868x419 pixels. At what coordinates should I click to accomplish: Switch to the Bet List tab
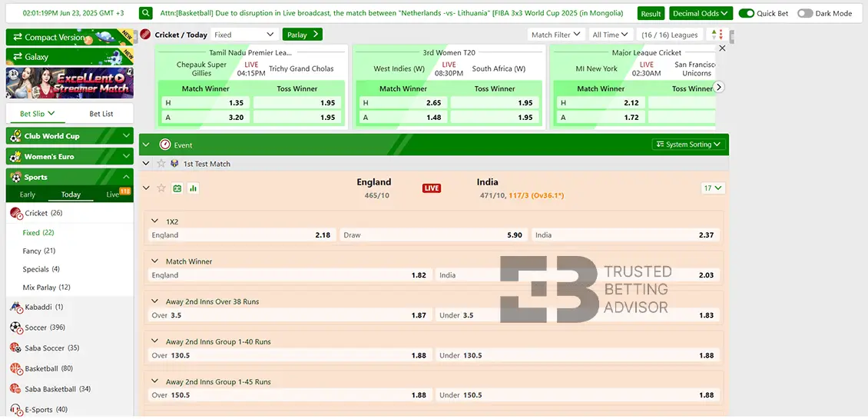(x=101, y=114)
